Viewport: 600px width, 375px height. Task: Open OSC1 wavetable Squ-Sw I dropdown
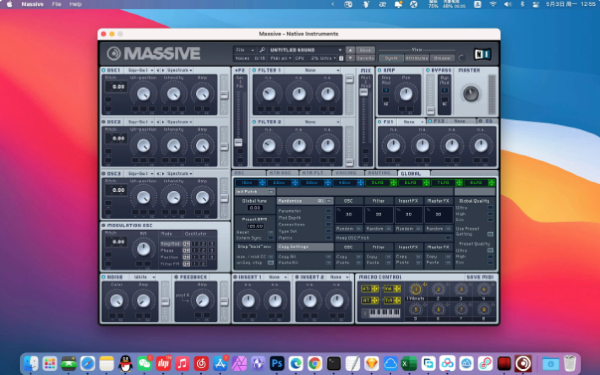pos(140,70)
